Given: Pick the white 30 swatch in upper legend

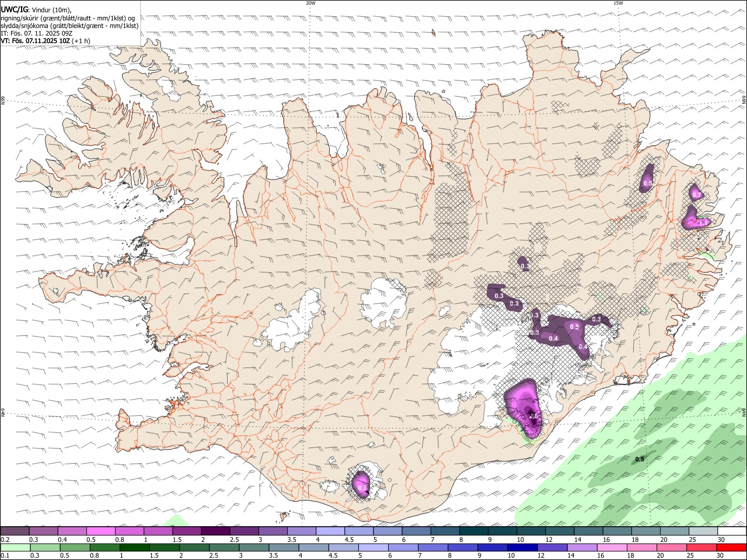Looking at the screenshot, I should click(732, 531).
